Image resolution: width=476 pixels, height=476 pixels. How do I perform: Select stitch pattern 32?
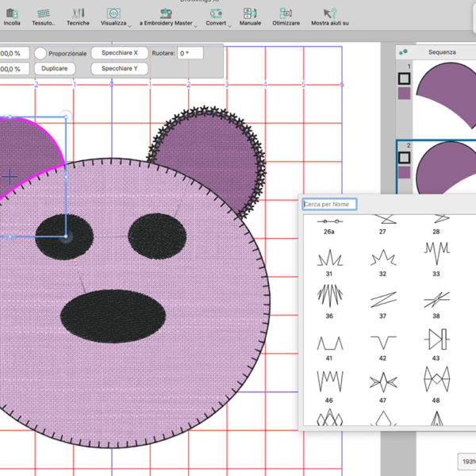(383, 263)
